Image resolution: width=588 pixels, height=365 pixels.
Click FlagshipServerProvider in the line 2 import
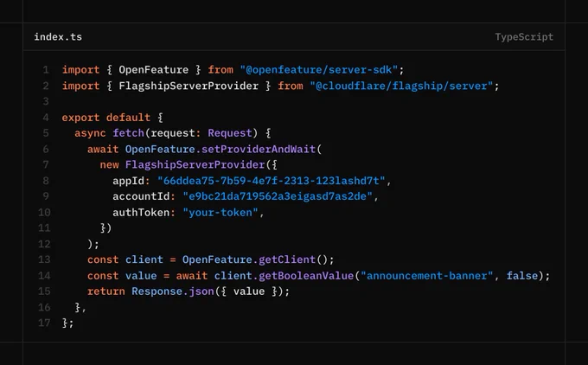[189, 86]
